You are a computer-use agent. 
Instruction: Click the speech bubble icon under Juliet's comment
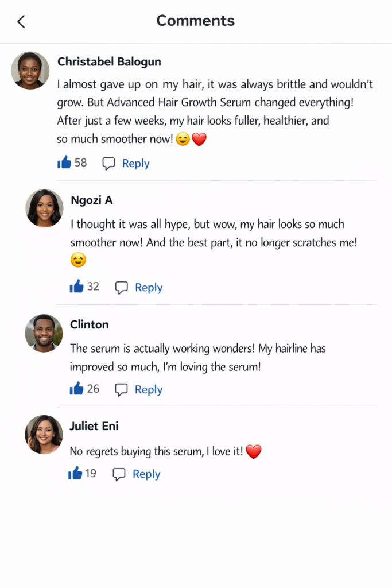(119, 474)
